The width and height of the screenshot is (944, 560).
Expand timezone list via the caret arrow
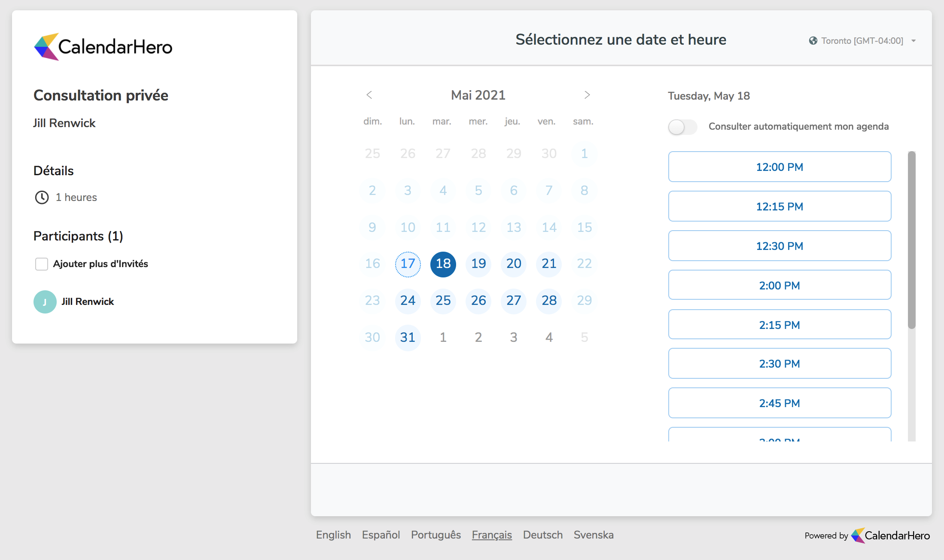pos(914,41)
